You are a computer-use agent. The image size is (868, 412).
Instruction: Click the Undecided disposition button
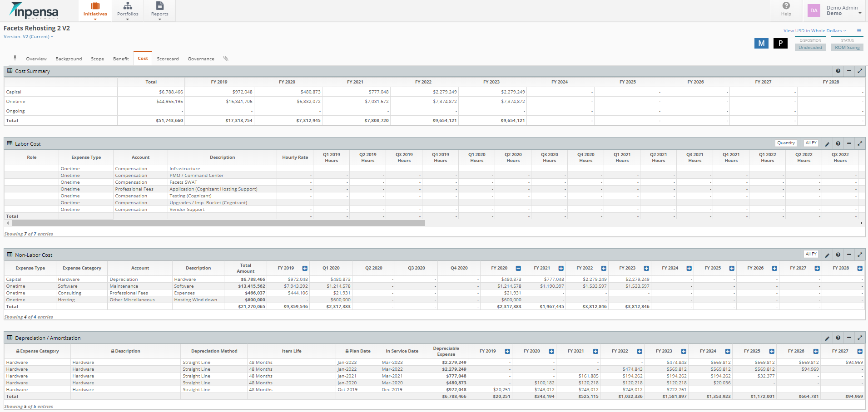tap(810, 48)
